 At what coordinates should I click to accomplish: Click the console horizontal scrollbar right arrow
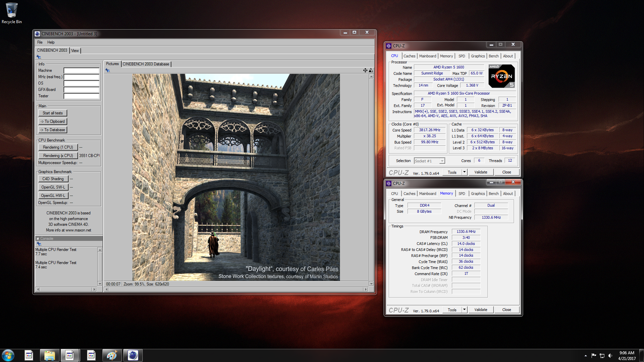tap(94, 289)
